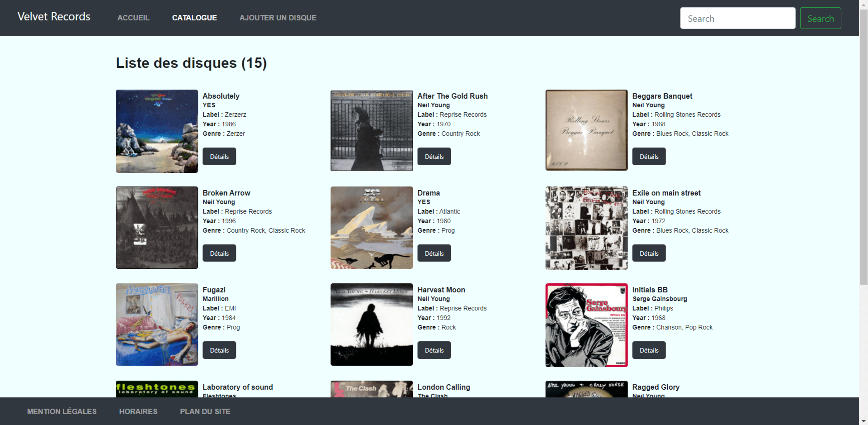
Task: Click 'Label : EMI' text
Action: click(219, 308)
